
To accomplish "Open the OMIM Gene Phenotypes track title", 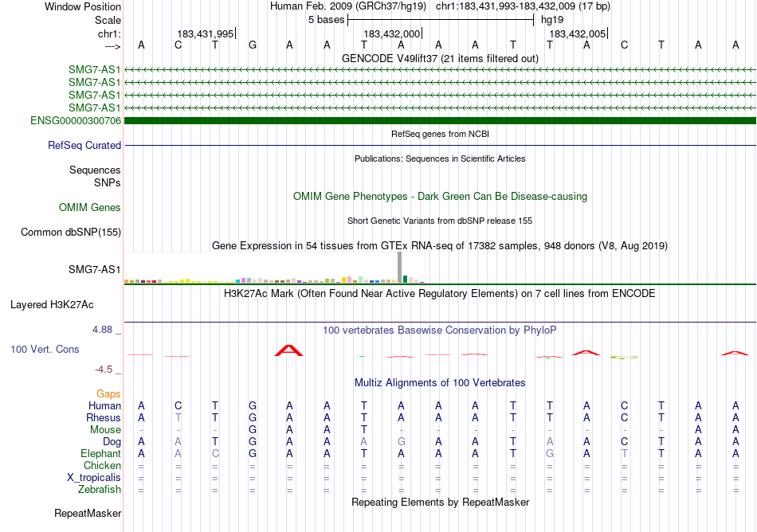I will 440,196.
